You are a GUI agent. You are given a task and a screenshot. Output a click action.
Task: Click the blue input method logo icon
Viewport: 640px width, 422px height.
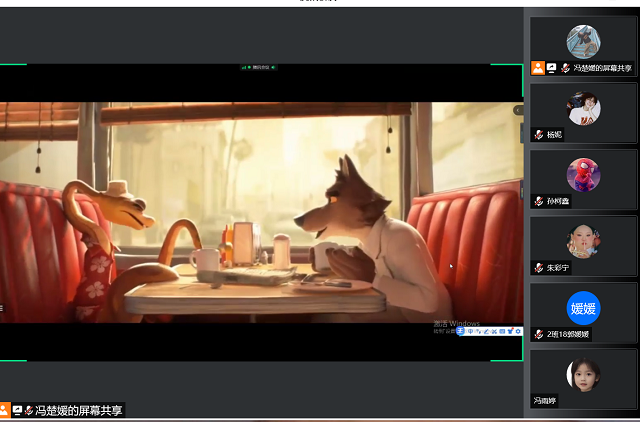pos(461,331)
